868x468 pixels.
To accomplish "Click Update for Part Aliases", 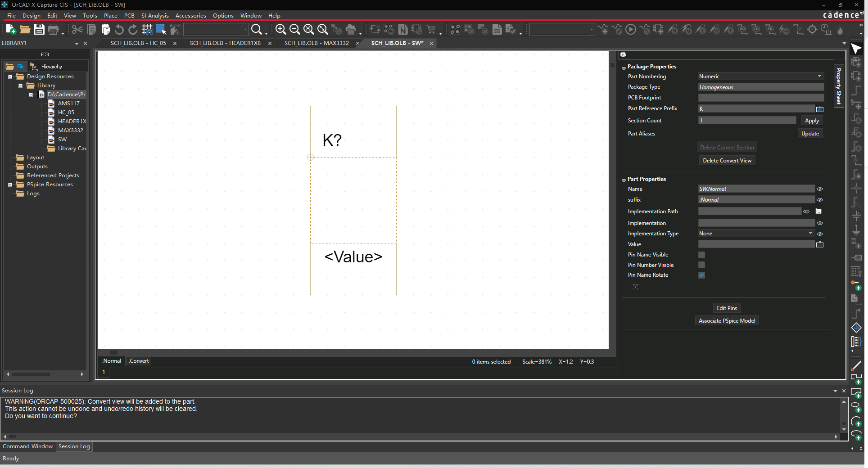I will [810, 134].
